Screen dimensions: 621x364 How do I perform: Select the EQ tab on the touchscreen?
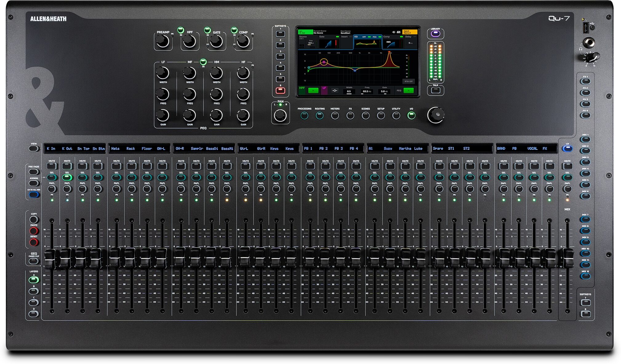point(367,42)
